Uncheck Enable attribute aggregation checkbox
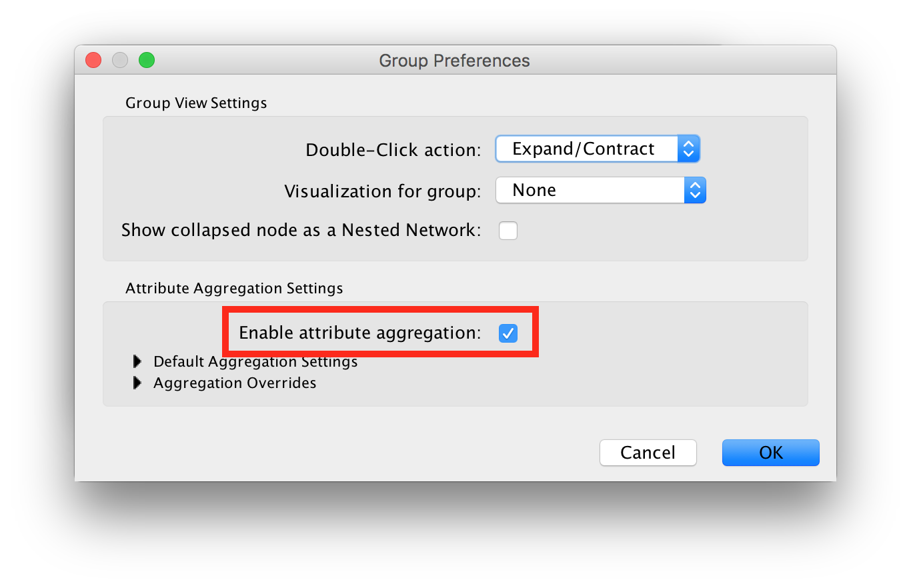This screenshot has width=911, height=588. (508, 333)
